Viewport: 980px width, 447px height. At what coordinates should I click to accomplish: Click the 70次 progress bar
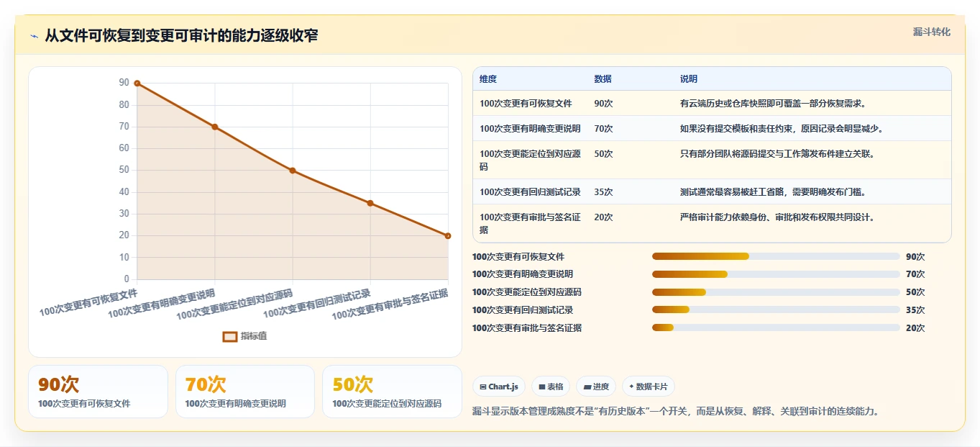pyautogui.click(x=776, y=274)
